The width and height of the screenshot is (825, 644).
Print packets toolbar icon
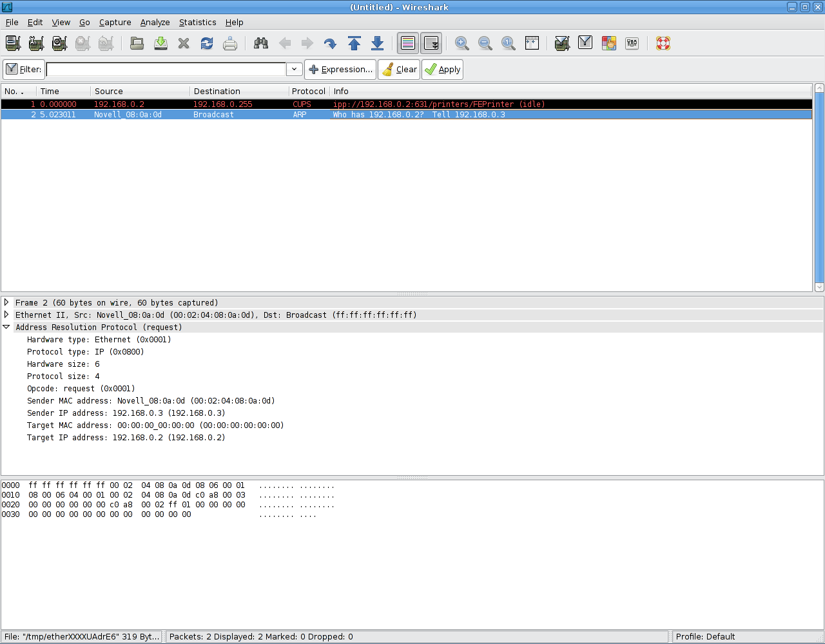tap(230, 43)
